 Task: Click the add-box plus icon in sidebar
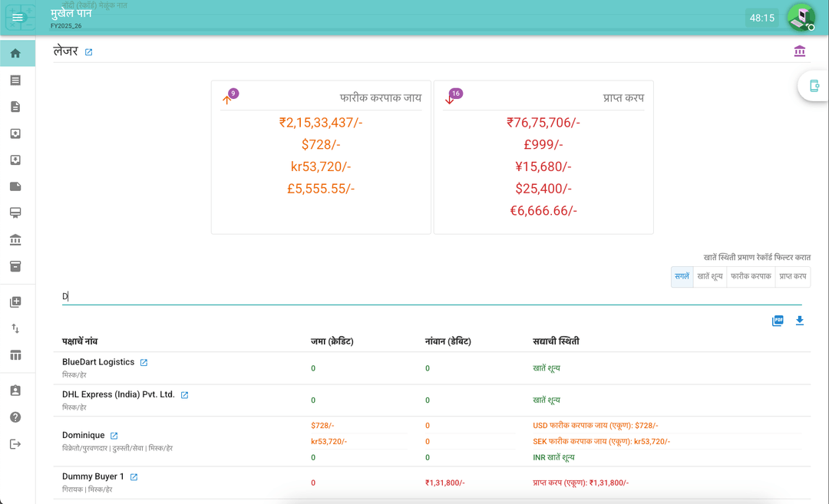click(x=17, y=302)
